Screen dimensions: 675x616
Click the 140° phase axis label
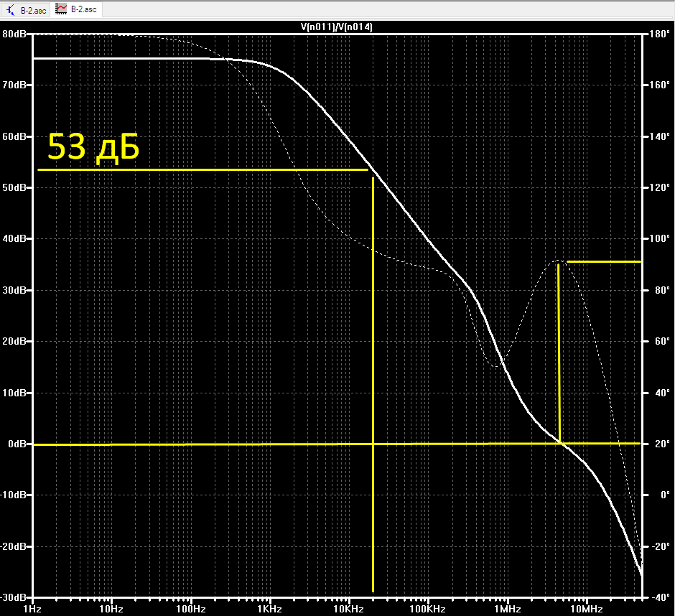(x=659, y=136)
